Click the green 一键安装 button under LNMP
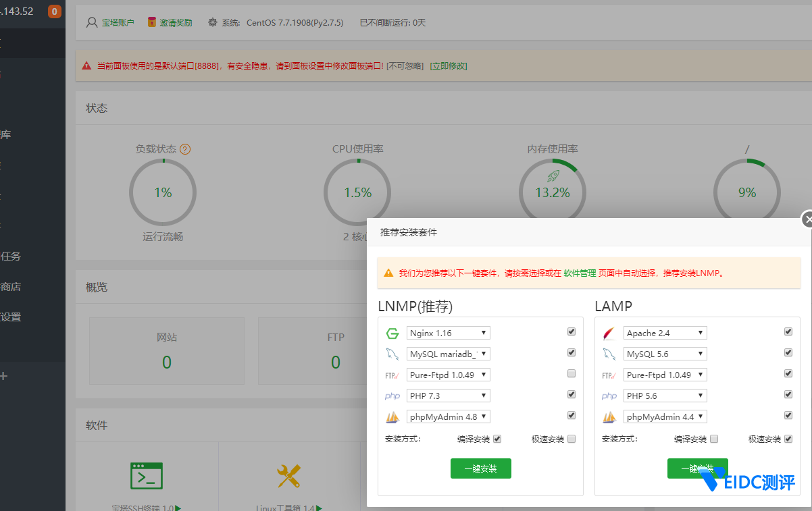Screen dimensions: 812x511 point(480,468)
